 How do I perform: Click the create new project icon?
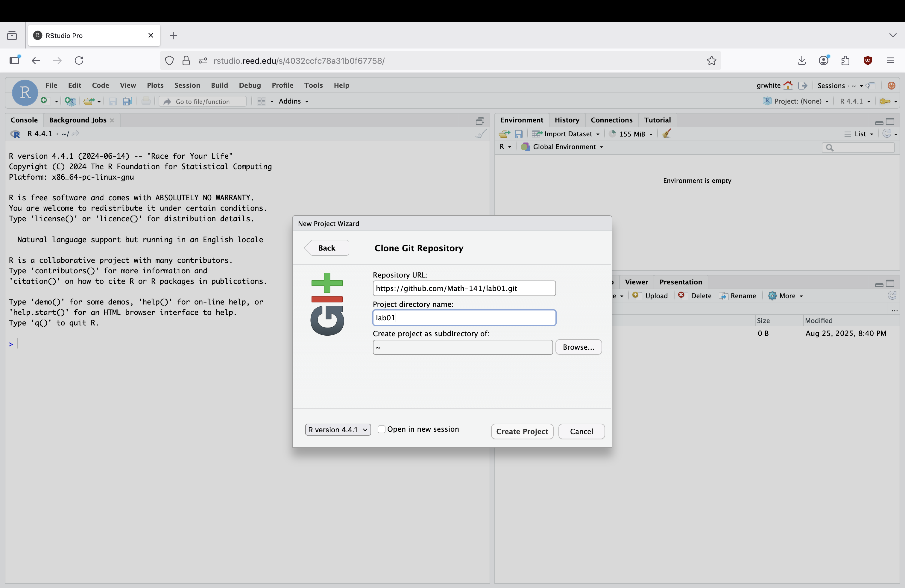pyautogui.click(x=70, y=101)
